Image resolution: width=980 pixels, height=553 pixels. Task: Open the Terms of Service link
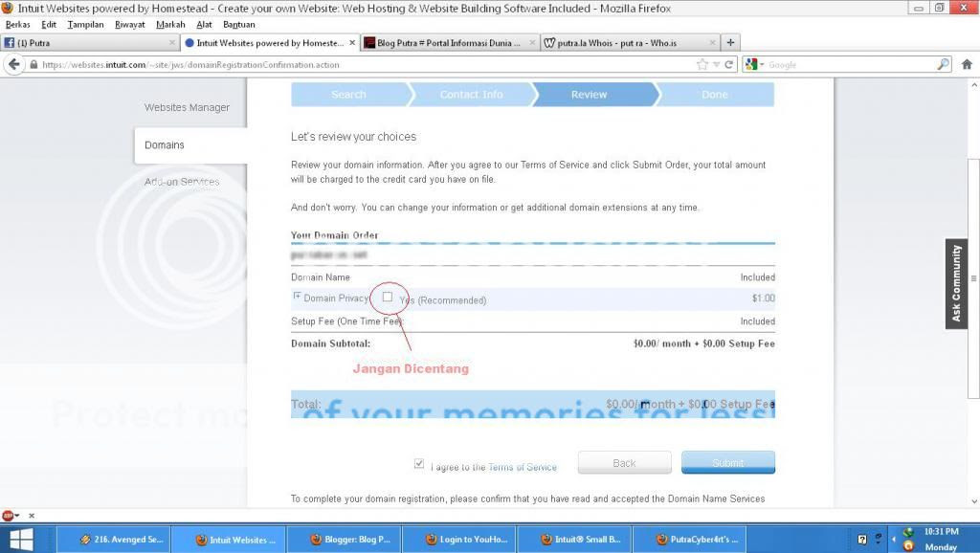[x=522, y=468]
